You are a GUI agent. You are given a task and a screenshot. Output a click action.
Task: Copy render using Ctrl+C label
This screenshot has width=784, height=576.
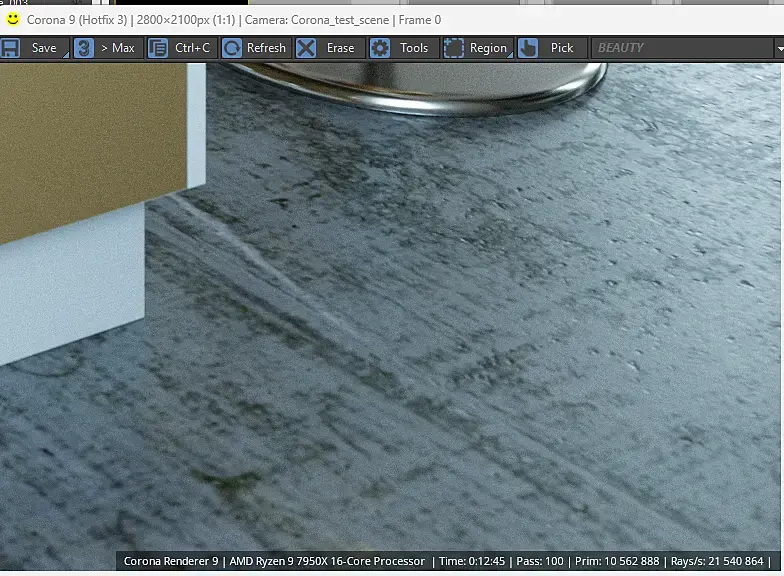pyautogui.click(x=192, y=48)
